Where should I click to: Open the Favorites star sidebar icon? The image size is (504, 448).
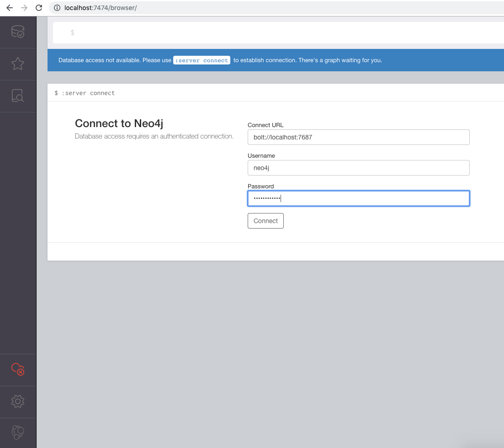[18, 64]
